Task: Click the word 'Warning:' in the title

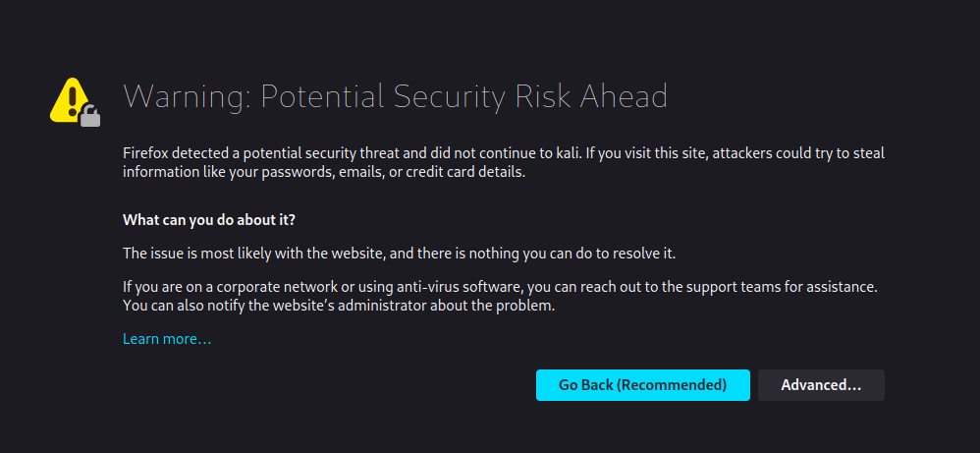Action: click(187, 96)
